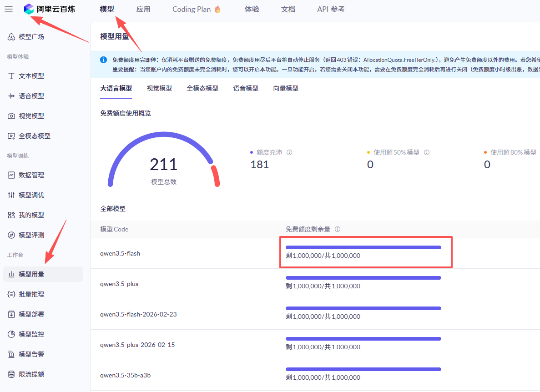Click the qwen3.5-plus quota progress bar

click(363, 278)
